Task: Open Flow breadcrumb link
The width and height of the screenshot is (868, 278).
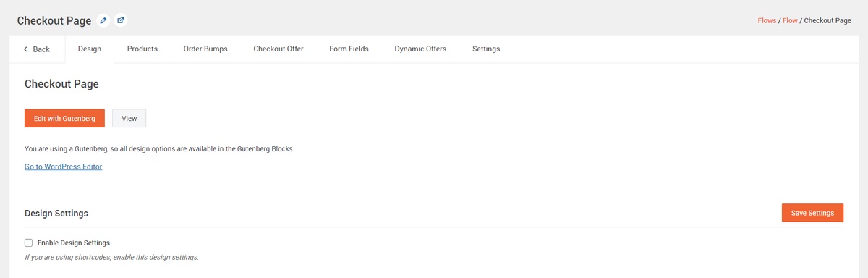Action: [790, 20]
